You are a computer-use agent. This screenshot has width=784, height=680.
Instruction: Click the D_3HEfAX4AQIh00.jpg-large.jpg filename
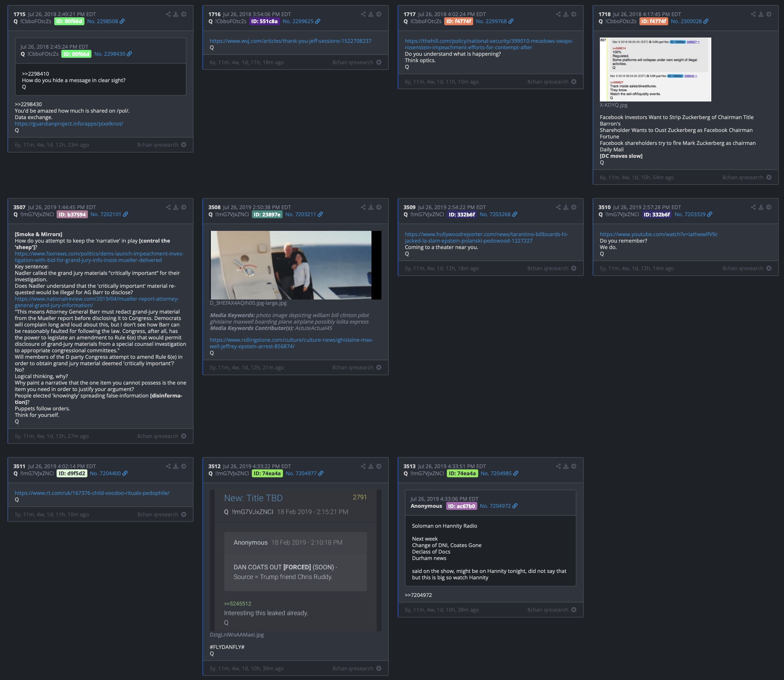(248, 303)
